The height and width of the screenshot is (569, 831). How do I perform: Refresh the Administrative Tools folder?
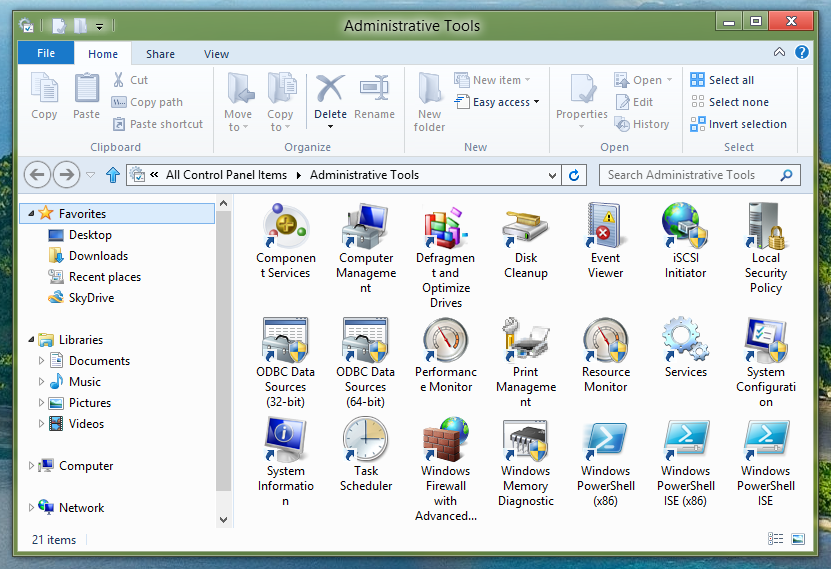pyautogui.click(x=574, y=175)
